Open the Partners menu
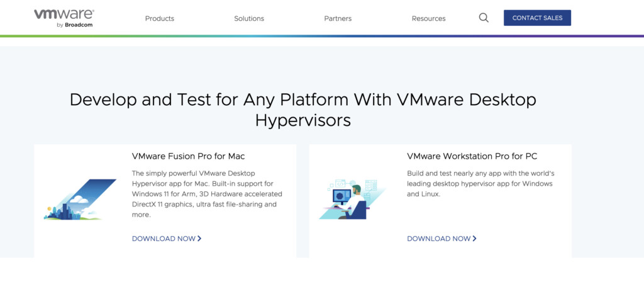 [338, 18]
